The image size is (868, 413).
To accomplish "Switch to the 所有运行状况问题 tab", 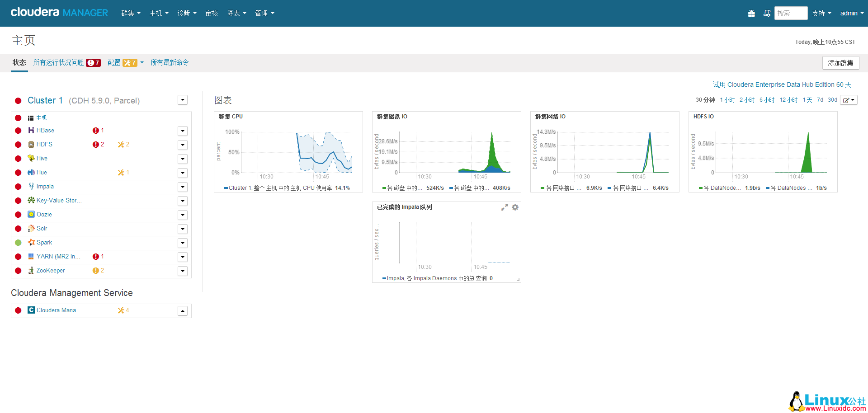I will (58, 63).
